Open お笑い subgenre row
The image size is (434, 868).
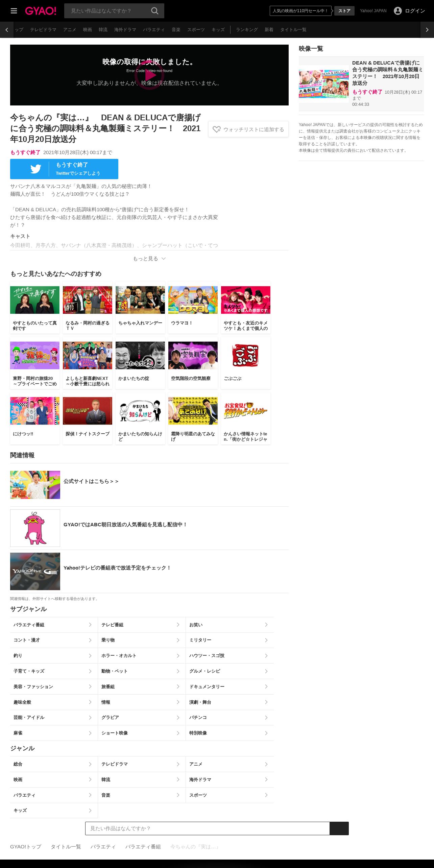click(230, 625)
